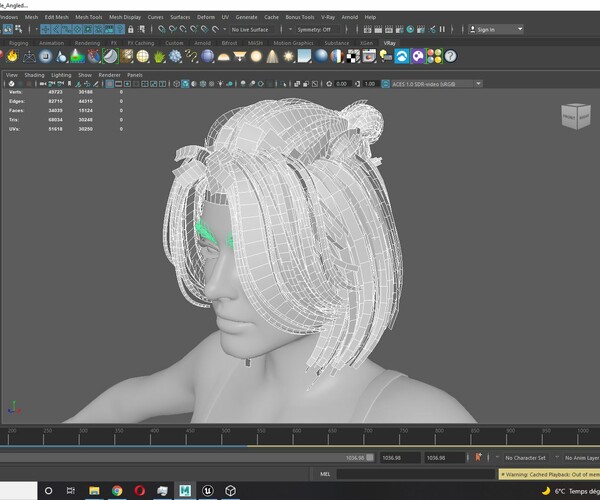Open the Chaos Cloud blue shelf icon
600x500 pixels.
tap(402, 57)
